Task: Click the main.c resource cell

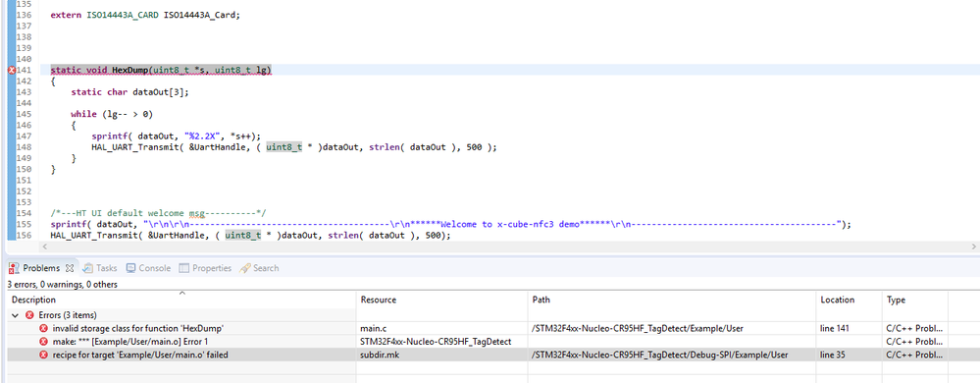Action: [374, 328]
